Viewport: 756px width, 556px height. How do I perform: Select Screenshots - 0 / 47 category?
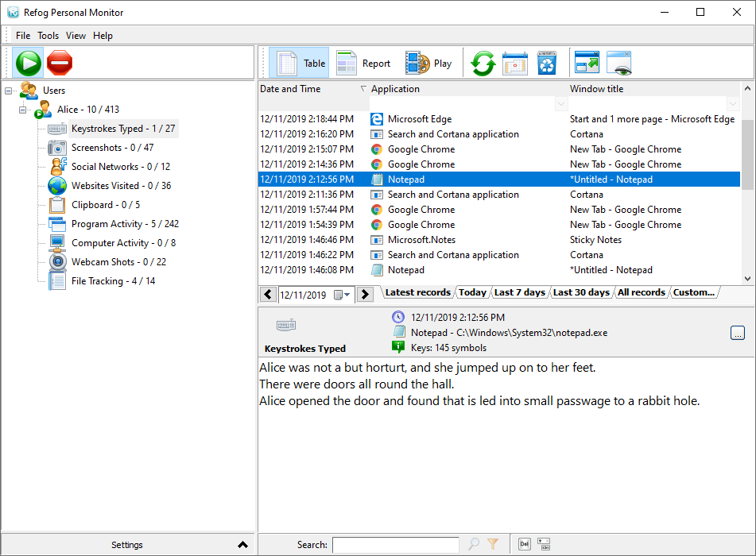pyautogui.click(x=112, y=148)
